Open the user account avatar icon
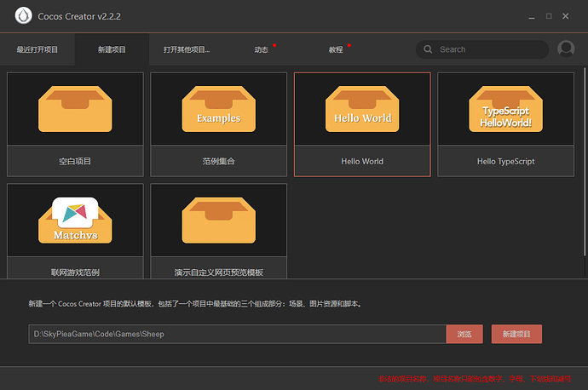588x390 pixels. point(566,49)
